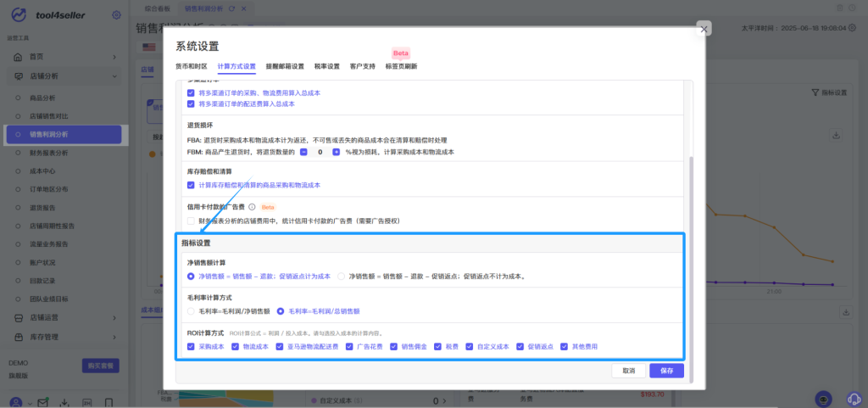The image size is (868, 408).
Task: Click the 指标设置 filter icon
Action: [x=815, y=92]
